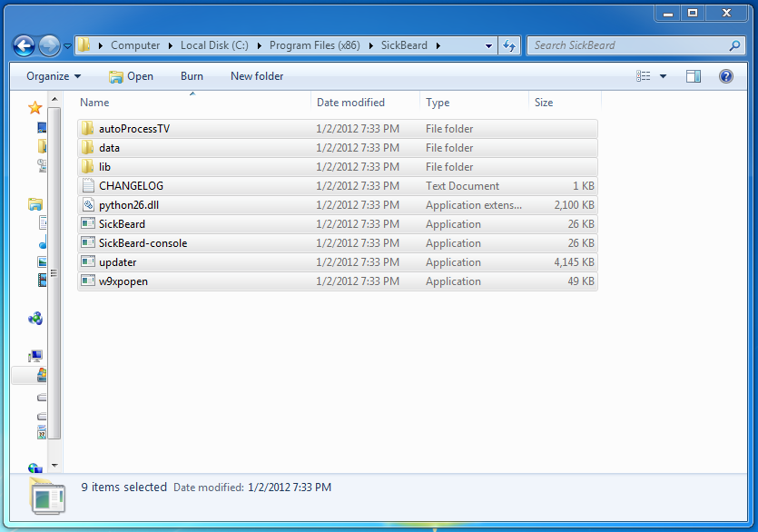This screenshot has width=758, height=532.
Task: Click the Forward navigation arrow button
Action: point(49,46)
